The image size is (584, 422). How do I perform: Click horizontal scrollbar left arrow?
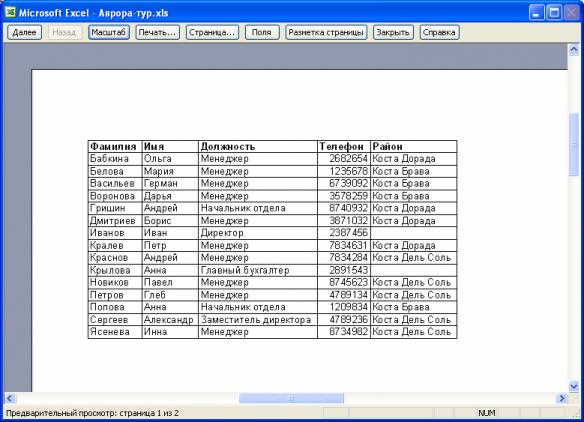pos(10,398)
